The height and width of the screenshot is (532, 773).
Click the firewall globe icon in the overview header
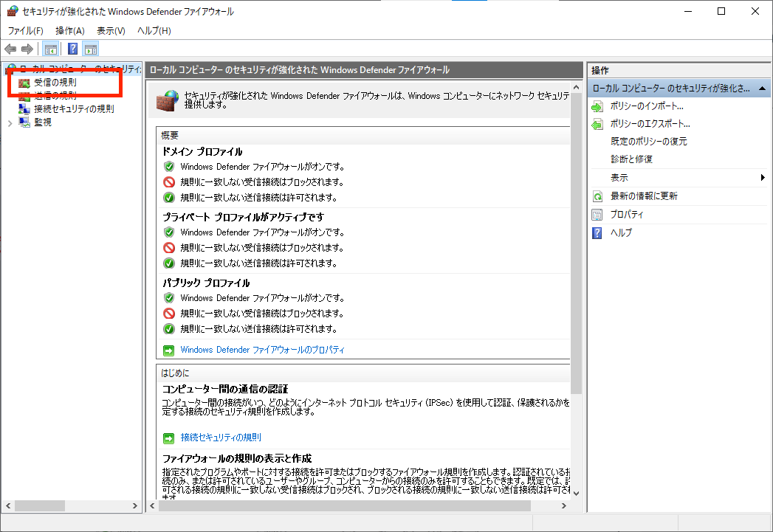pyautogui.click(x=167, y=100)
